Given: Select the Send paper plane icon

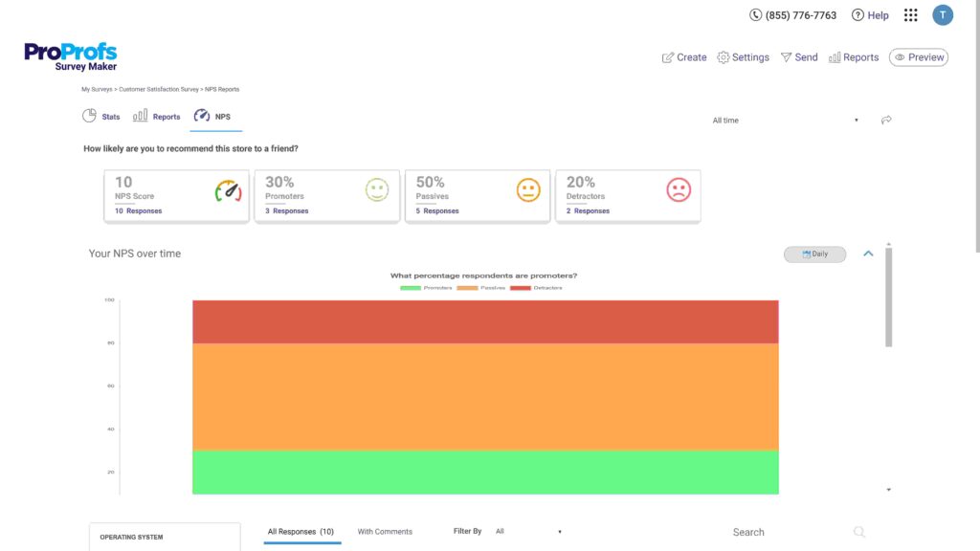Looking at the screenshot, I should click(786, 57).
